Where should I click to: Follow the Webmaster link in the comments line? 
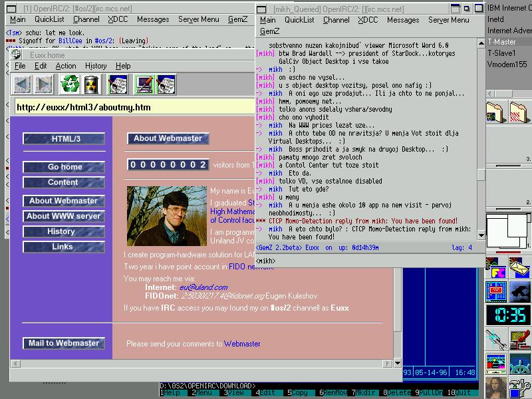[x=242, y=344]
